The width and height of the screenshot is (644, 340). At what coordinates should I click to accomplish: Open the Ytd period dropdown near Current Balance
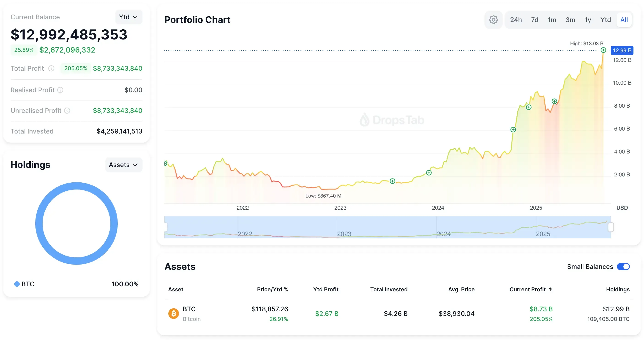tap(129, 17)
